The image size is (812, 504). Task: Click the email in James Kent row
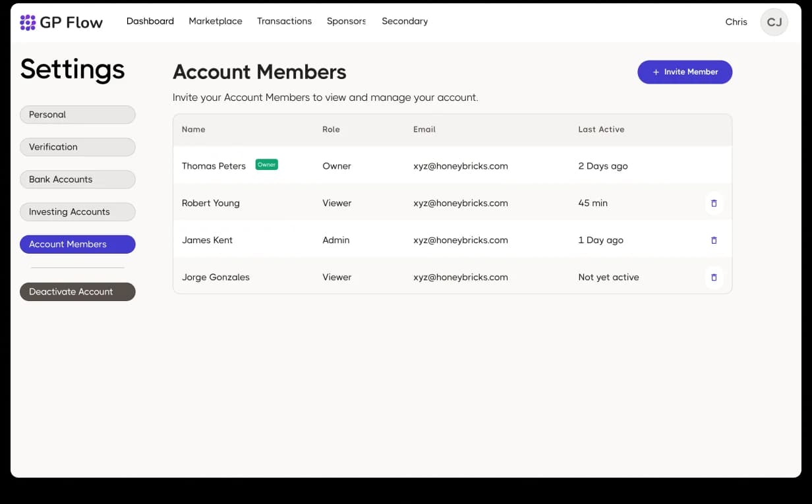(x=461, y=240)
